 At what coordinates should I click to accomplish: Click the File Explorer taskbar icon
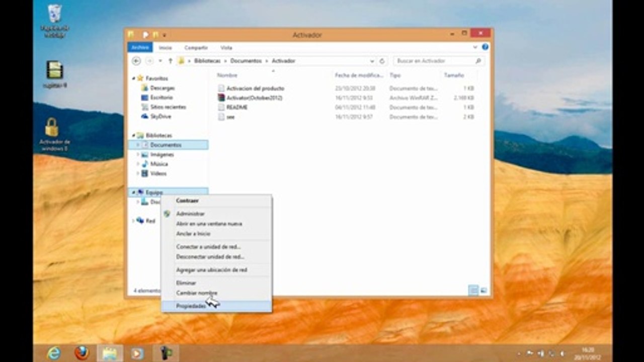coord(109,353)
